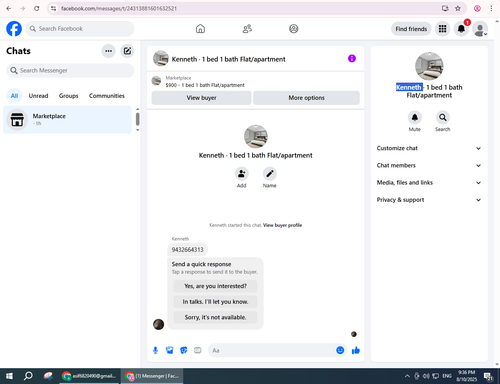Expand the Customize chat section

coord(429,148)
